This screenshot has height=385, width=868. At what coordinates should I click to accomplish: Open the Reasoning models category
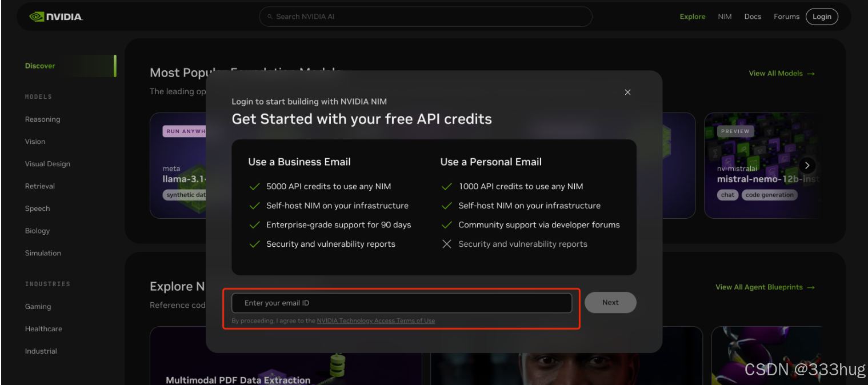pos(42,119)
